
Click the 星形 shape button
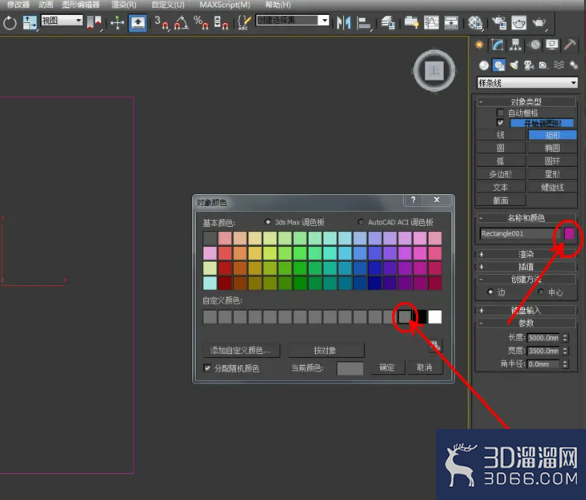pos(552,174)
